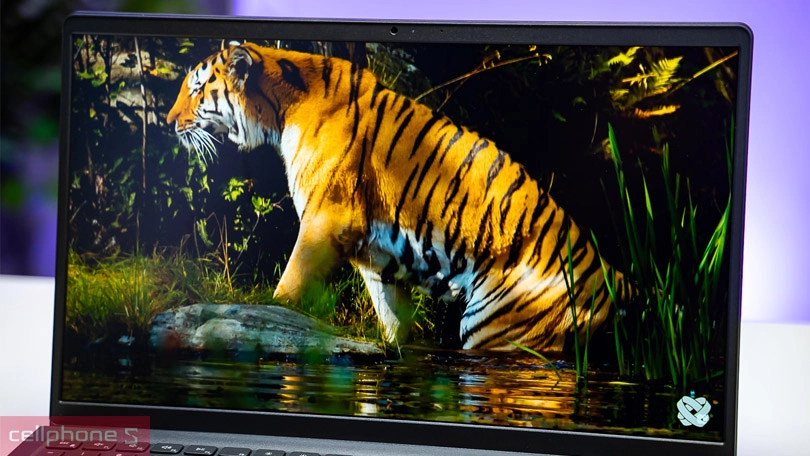The width and height of the screenshot is (810, 456).
Task: Click the heart-knot logo in screen corner
Action: point(692,410)
